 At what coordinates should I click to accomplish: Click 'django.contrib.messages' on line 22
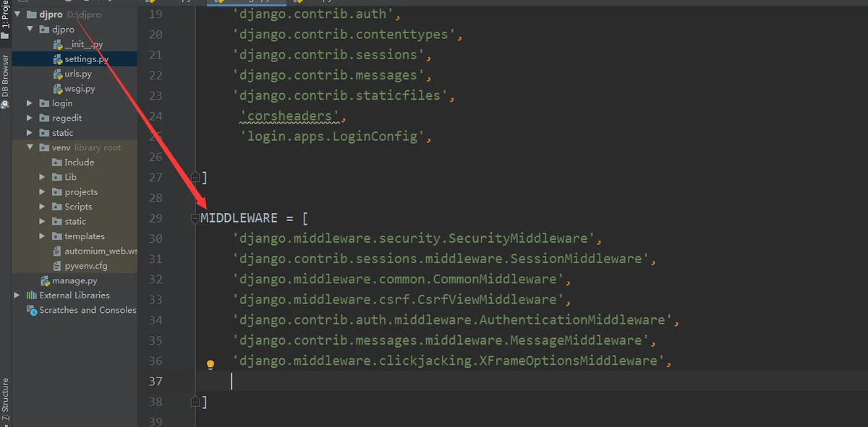tap(328, 75)
